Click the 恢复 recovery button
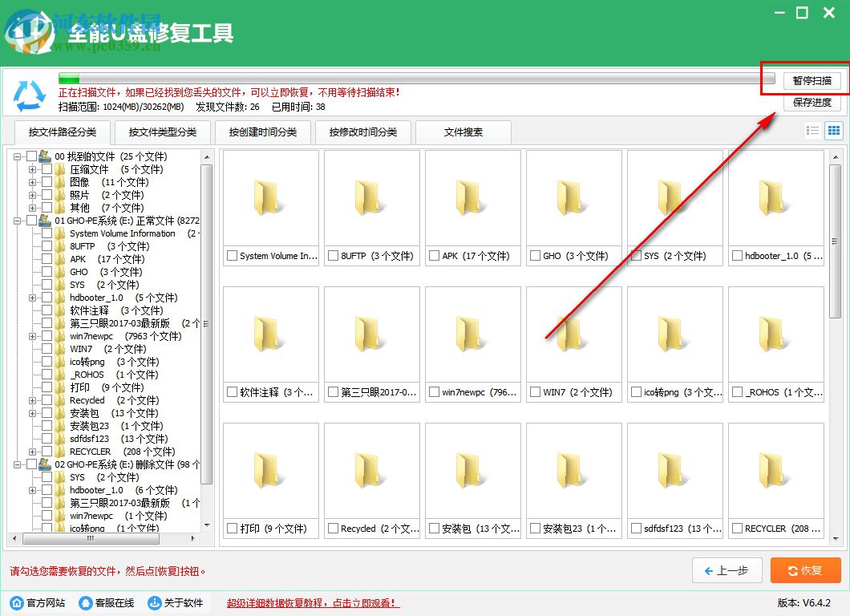 pyautogui.click(x=805, y=570)
